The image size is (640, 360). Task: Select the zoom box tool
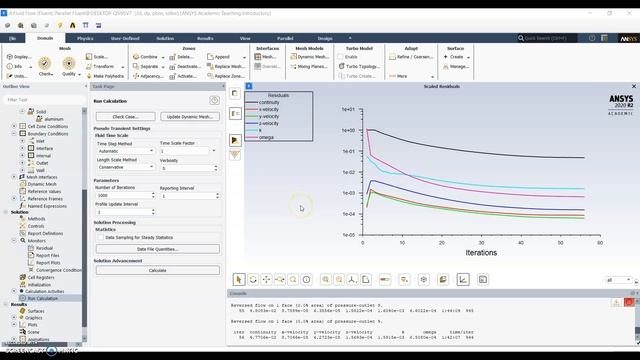click(x=293, y=280)
